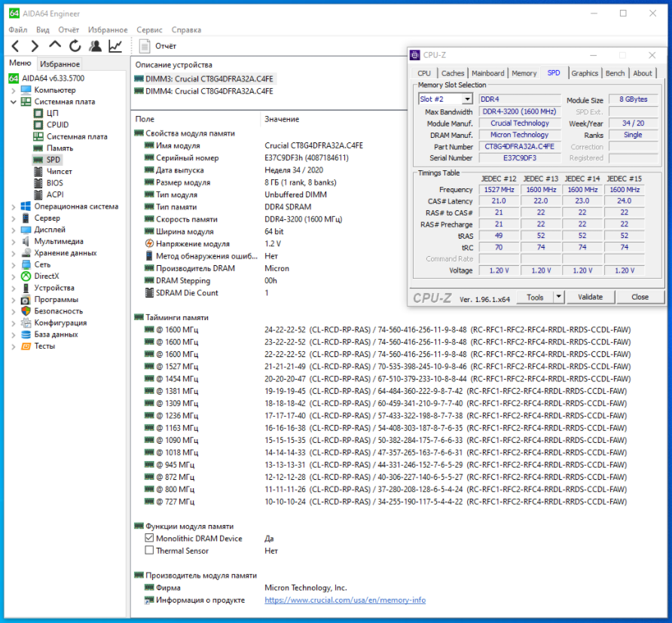Select the CPUID item in sidebar tree
The height and width of the screenshot is (623, 672).
click(x=57, y=125)
